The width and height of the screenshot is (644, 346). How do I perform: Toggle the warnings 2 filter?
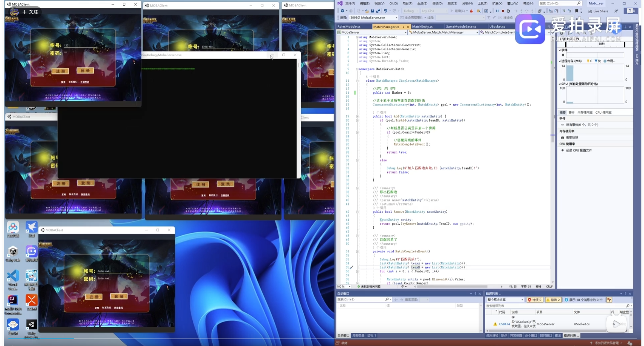553,300
